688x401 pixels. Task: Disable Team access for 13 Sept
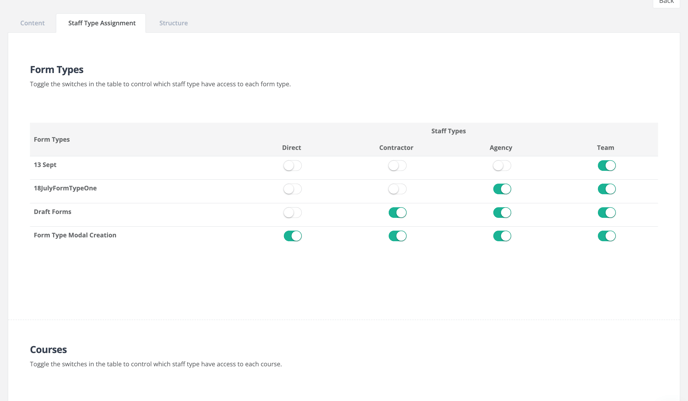pos(606,166)
